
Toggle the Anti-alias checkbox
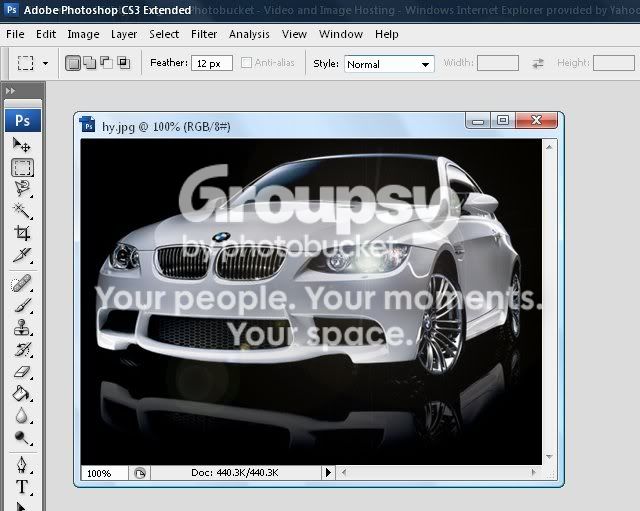pyautogui.click(x=246, y=62)
